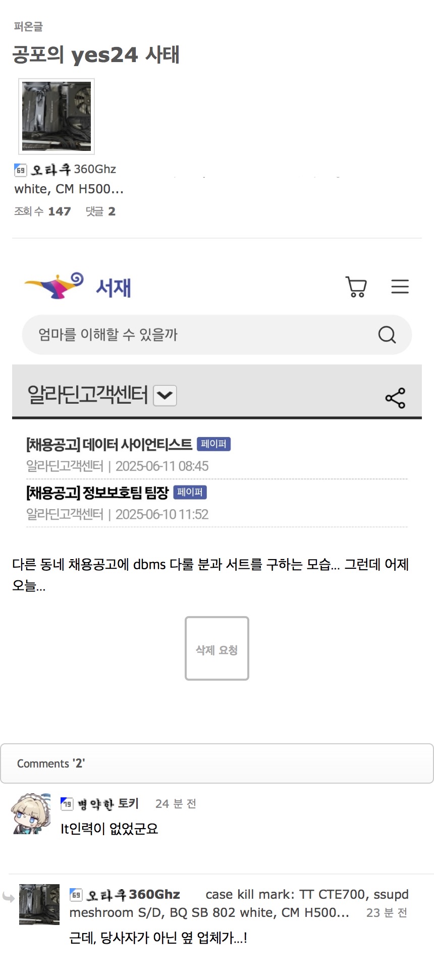Click reply arrow icon on second comment

[x=9, y=897]
